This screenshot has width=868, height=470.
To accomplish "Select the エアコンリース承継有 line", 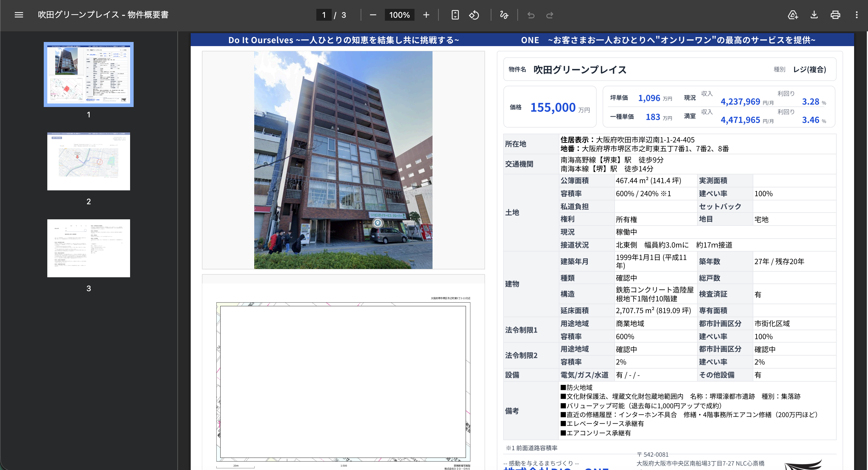I will [595, 433].
